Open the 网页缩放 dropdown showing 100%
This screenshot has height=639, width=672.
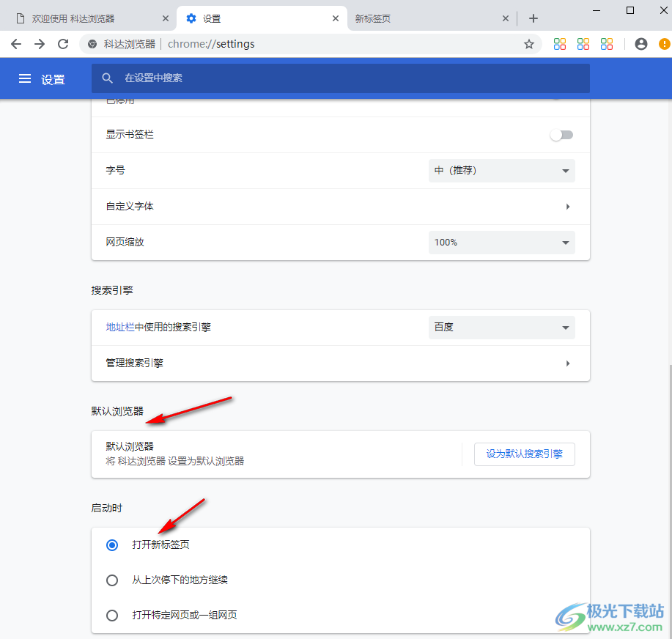pyautogui.click(x=501, y=242)
